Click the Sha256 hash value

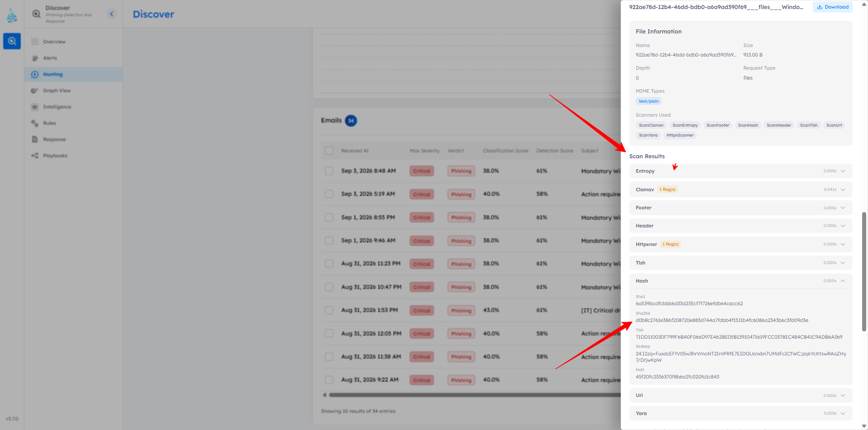[x=722, y=320]
